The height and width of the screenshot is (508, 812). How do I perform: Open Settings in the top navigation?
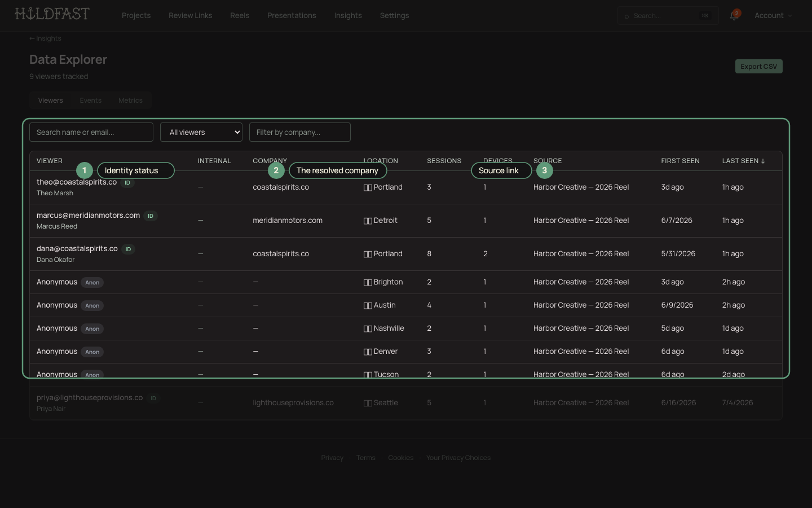pyautogui.click(x=394, y=15)
